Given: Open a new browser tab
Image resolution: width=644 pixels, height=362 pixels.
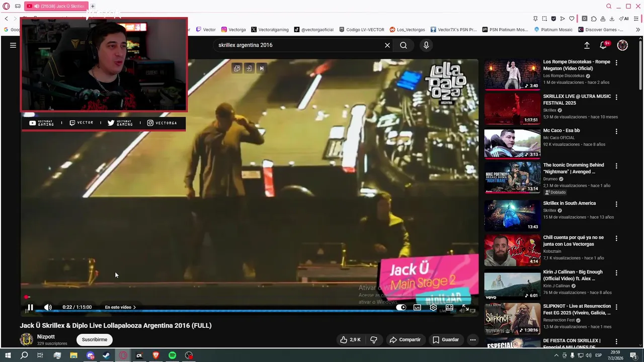Looking at the screenshot, I should (x=93, y=6).
